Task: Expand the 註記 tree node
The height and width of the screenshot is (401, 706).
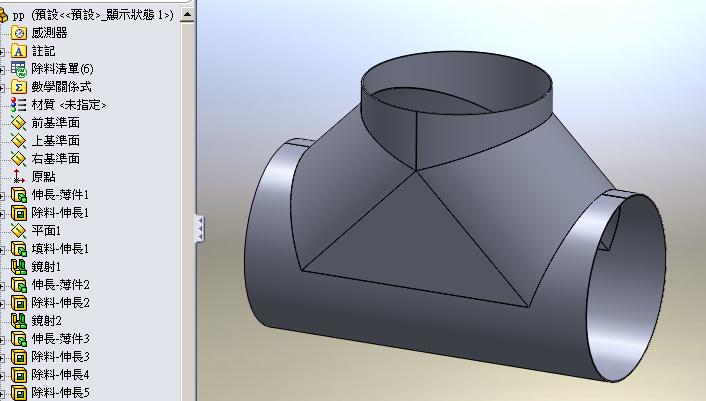Action: click(x=3, y=51)
